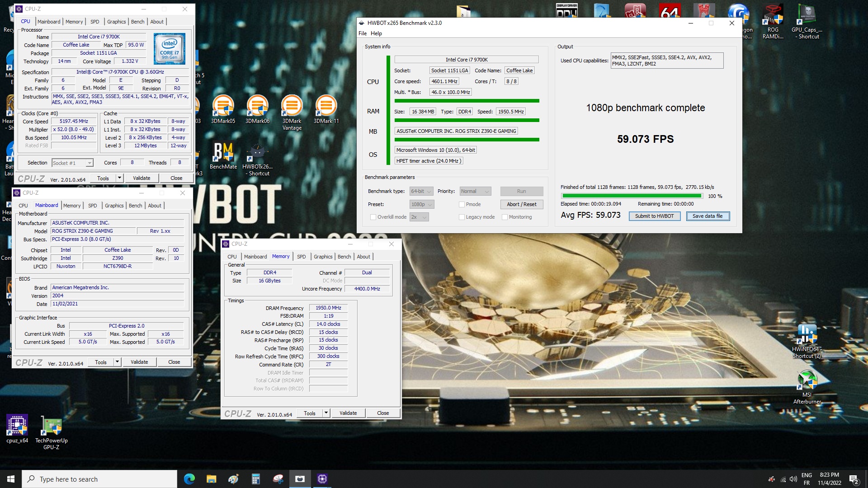Switch to Graphics tab in Mainboard CPU-Z window

coord(114,206)
